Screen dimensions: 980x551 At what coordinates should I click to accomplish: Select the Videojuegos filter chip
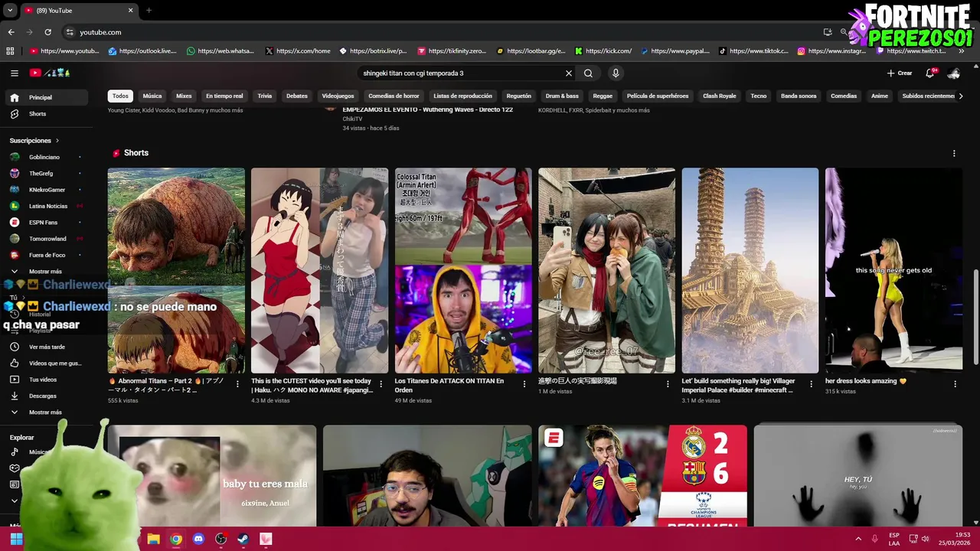[x=338, y=96]
